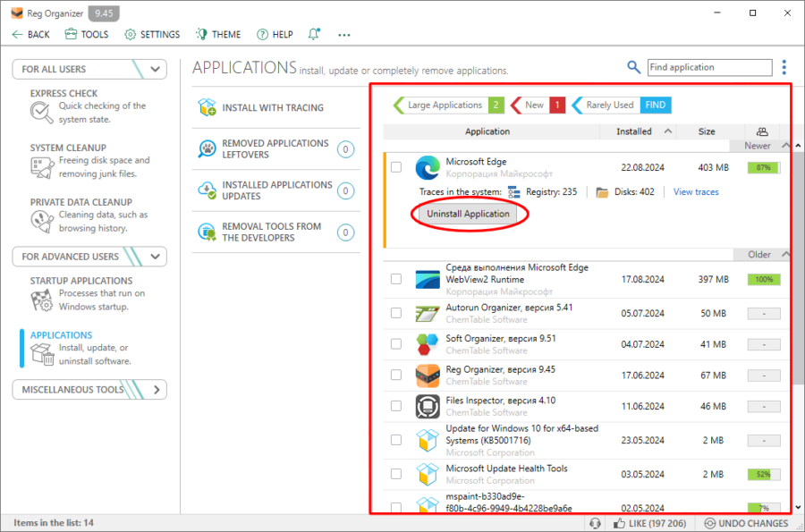The image size is (805, 532).
Task: Go back with the Back button
Action: [30, 34]
